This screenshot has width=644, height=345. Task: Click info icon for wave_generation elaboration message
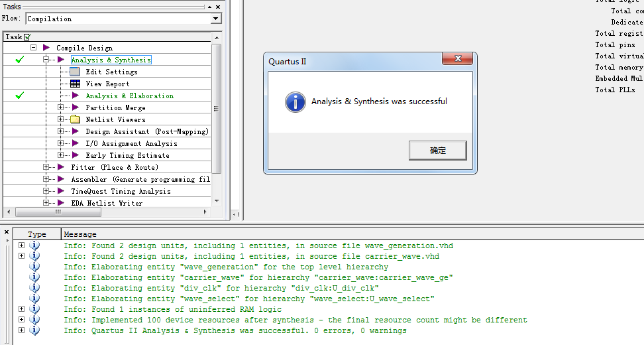tap(34, 267)
